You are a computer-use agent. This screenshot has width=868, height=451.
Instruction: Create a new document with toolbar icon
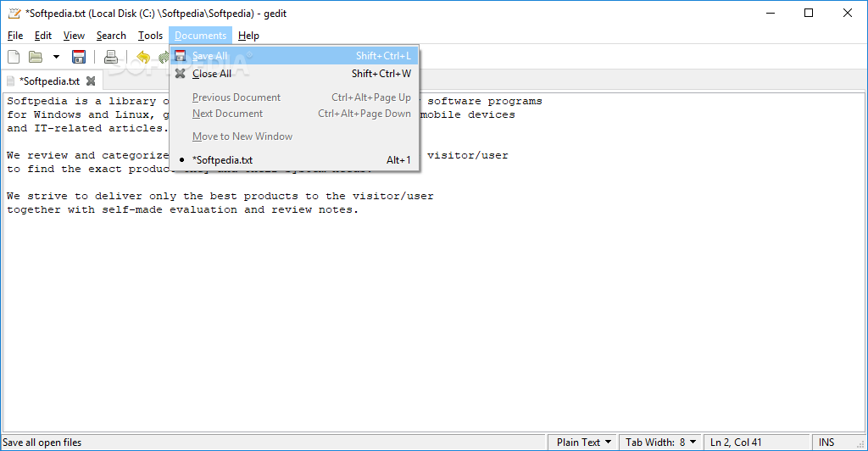tap(14, 57)
